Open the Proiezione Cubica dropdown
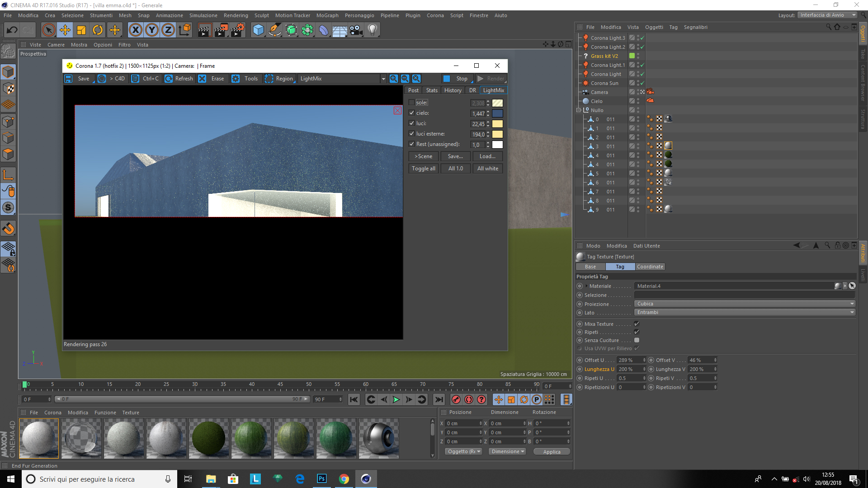This screenshot has width=868, height=488. pyautogui.click(x=744, y=304)
